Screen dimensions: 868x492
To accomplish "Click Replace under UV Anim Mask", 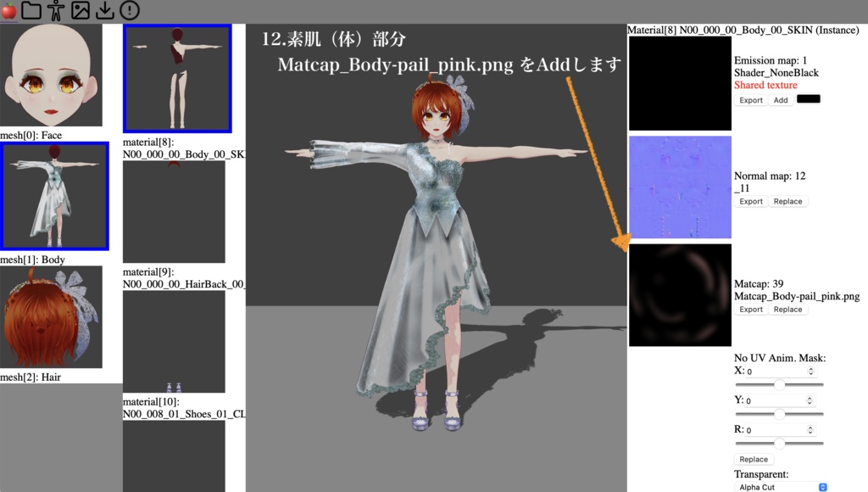I will [x=754, y=459].
